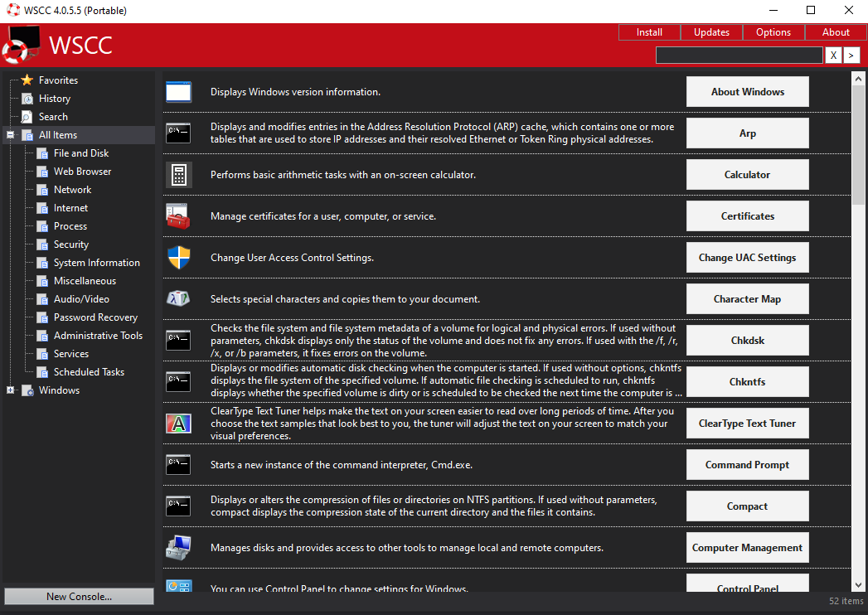Launch About Windows

pyautogui.click(x=747, y=92)
